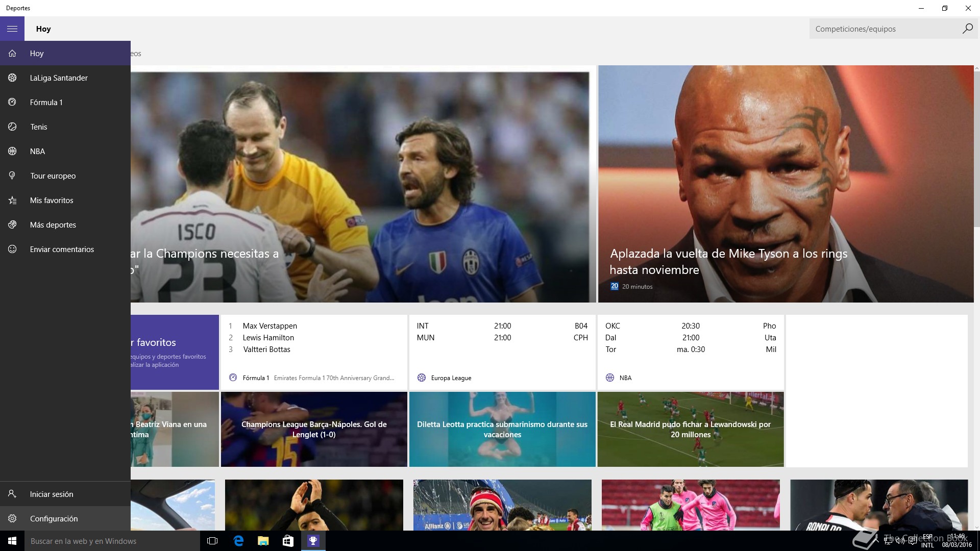Launch Microsoft Edge from the taskbar

(x=238, y=541)
